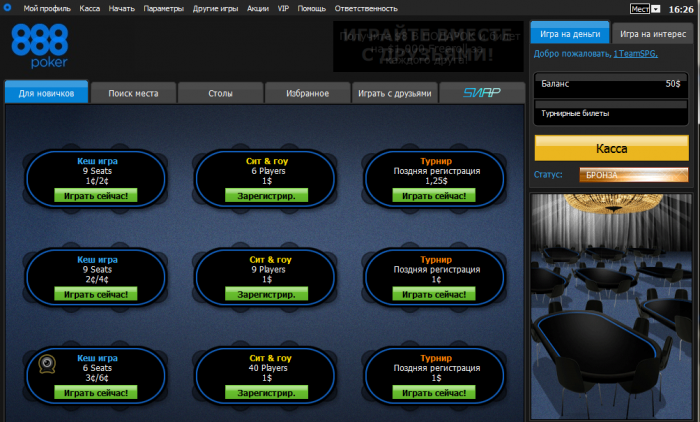Viewport: 700px width, 422px height.
Task: Switch to Играть с друзьями tab
Action: 394,93
